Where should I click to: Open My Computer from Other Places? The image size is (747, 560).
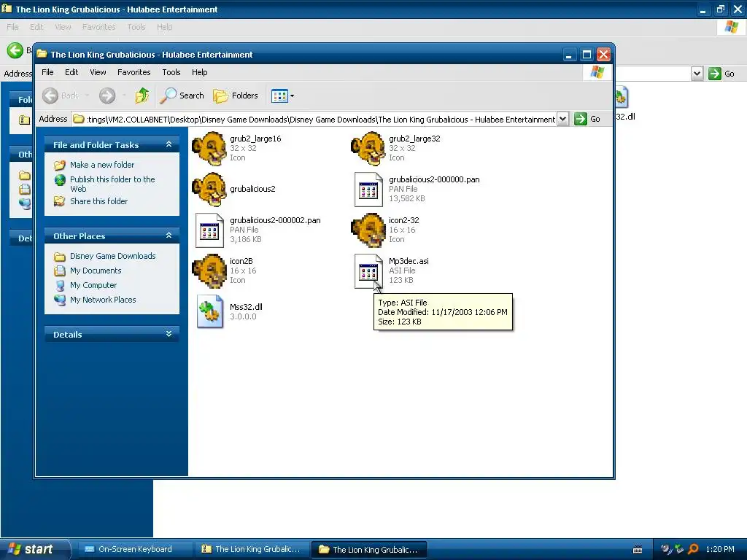tap(93, 285)
